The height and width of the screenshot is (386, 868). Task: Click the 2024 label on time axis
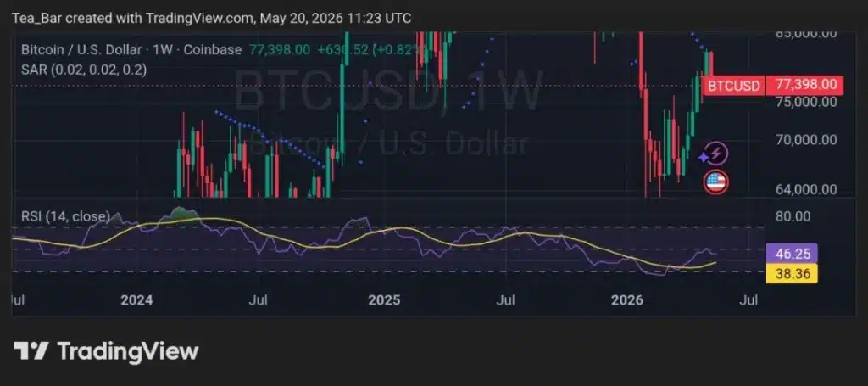point(136,300)
